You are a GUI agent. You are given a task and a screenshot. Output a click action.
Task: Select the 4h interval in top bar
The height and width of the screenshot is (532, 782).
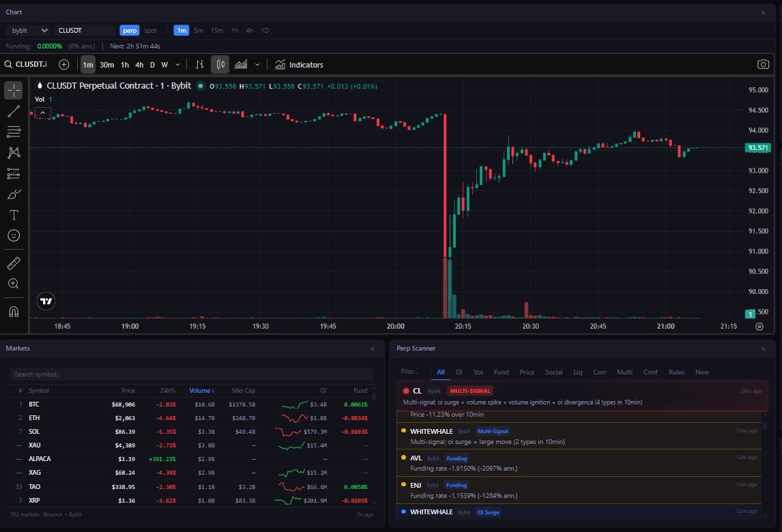[x=249, y=31]
